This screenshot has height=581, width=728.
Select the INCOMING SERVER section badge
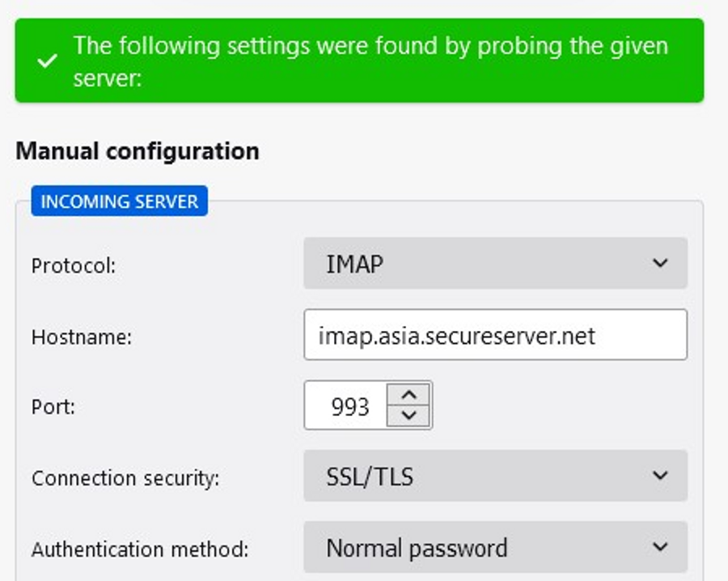tap(119, 201)
